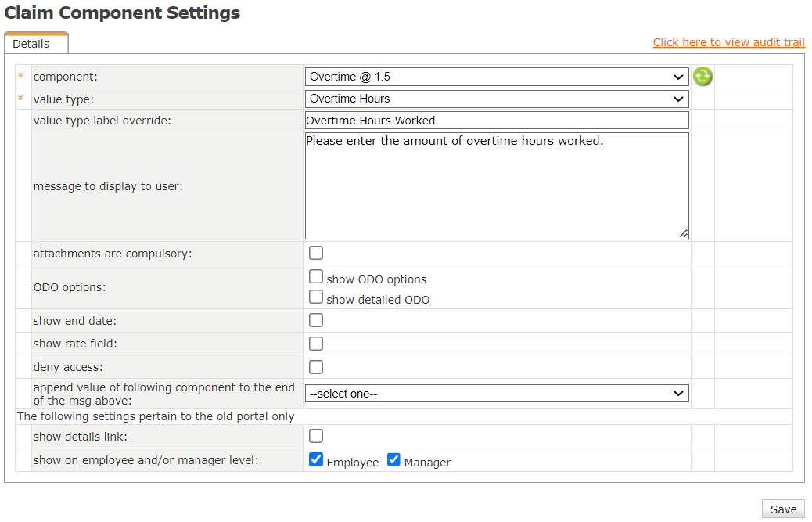Uncheck the Manager level checkbox
This screenshot has width=812, height=522.
point(394,459)
